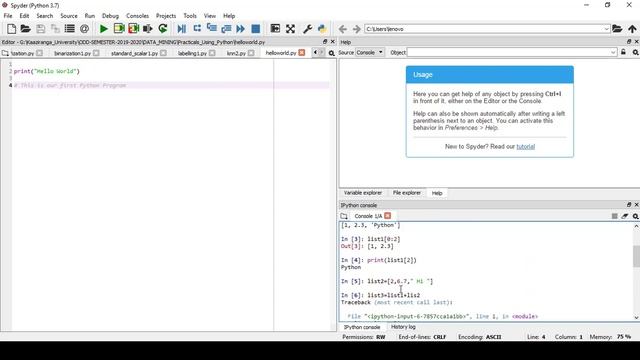
Task: Toggle the Help pane lock icon
Action: tap(623, 52)
